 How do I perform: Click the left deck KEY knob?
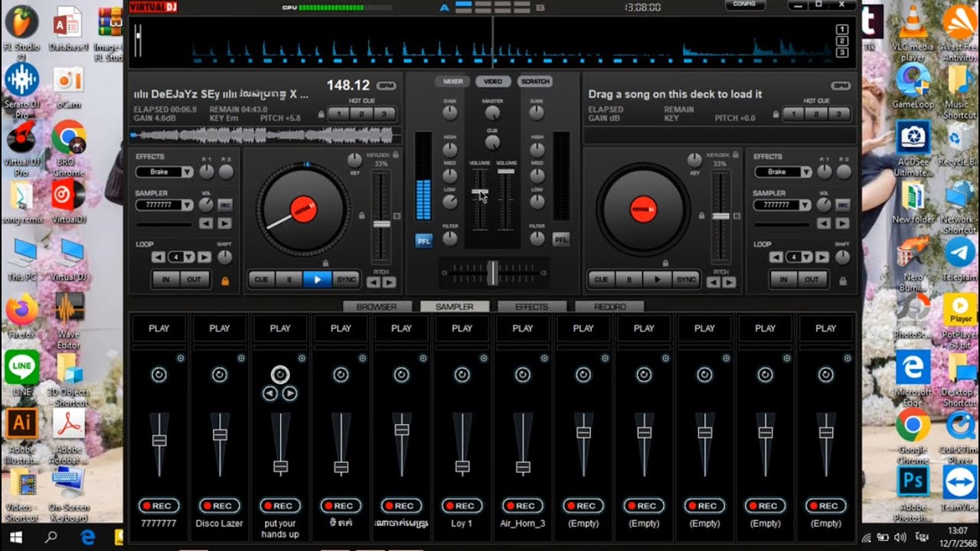pos(354,160)
